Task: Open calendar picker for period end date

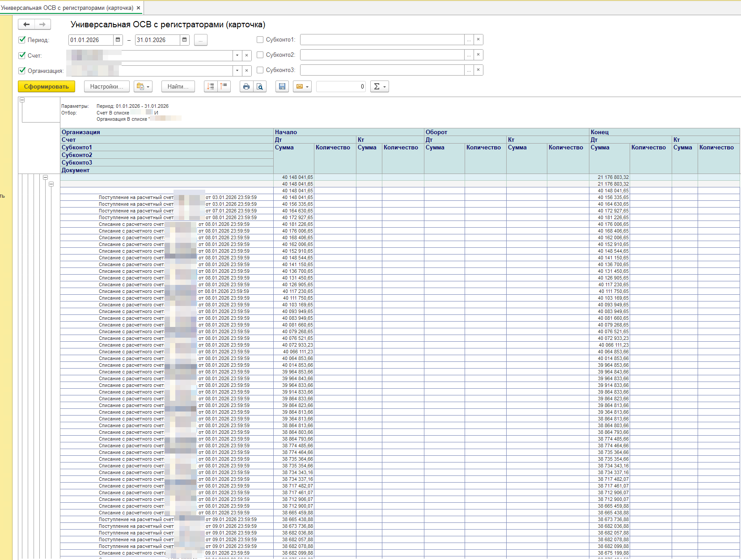Action: (185, 40)
